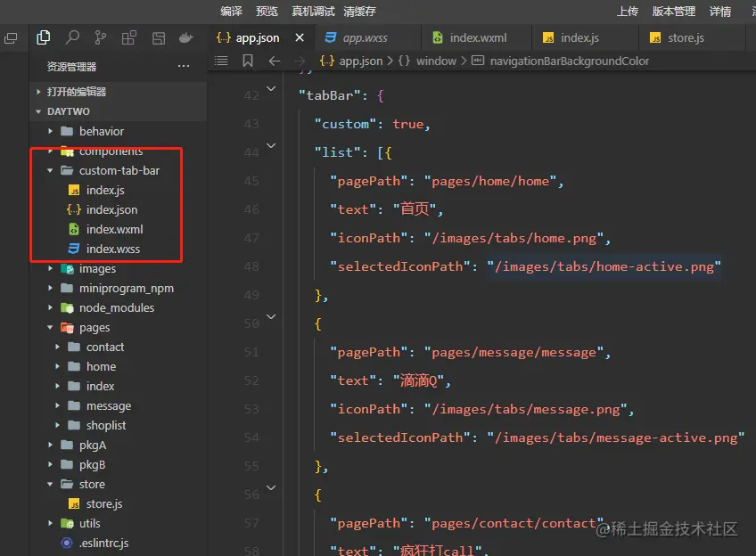Fold the tabBar block at line 42
756x556 pixels.
pyautogui.click(x=271, y=88)
